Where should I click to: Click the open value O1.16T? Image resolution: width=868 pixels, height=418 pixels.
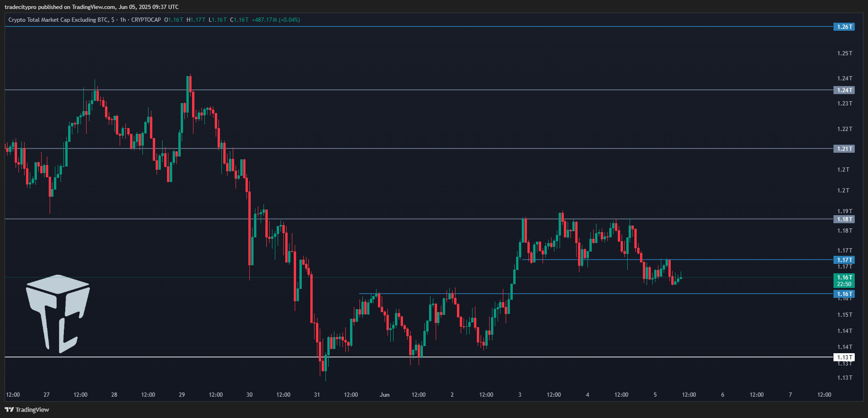[x=174, y=20]
